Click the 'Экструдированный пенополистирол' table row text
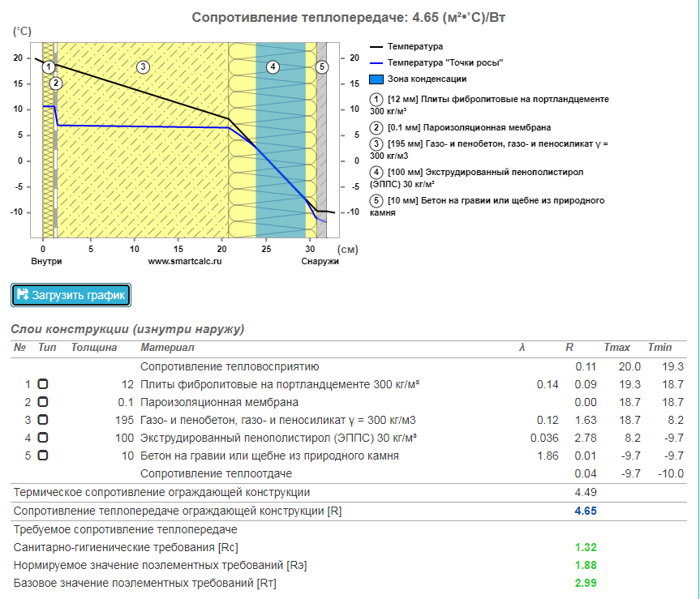 [x=278, y=438]
